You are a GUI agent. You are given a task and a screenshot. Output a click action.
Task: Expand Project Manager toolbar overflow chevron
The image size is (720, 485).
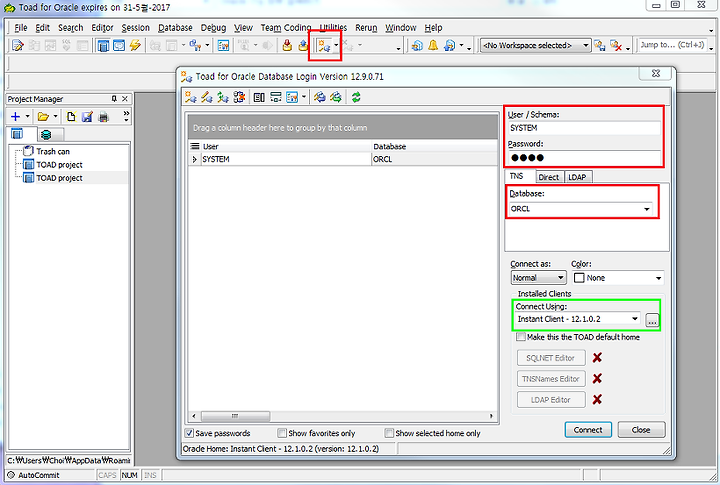tap(126, 116)
